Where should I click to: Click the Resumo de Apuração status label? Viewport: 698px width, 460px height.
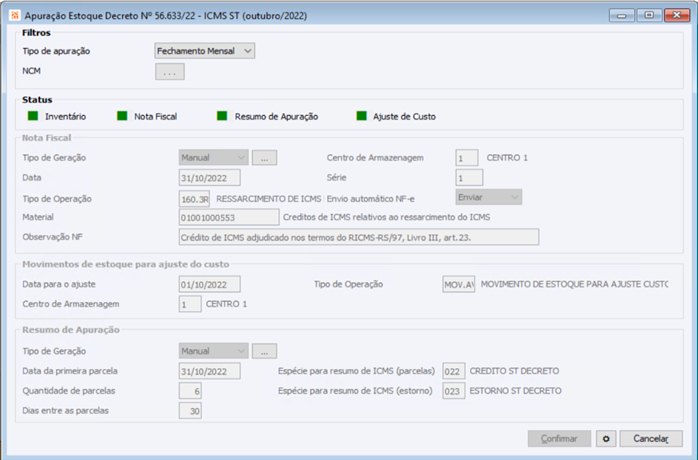tap(276, 117)
